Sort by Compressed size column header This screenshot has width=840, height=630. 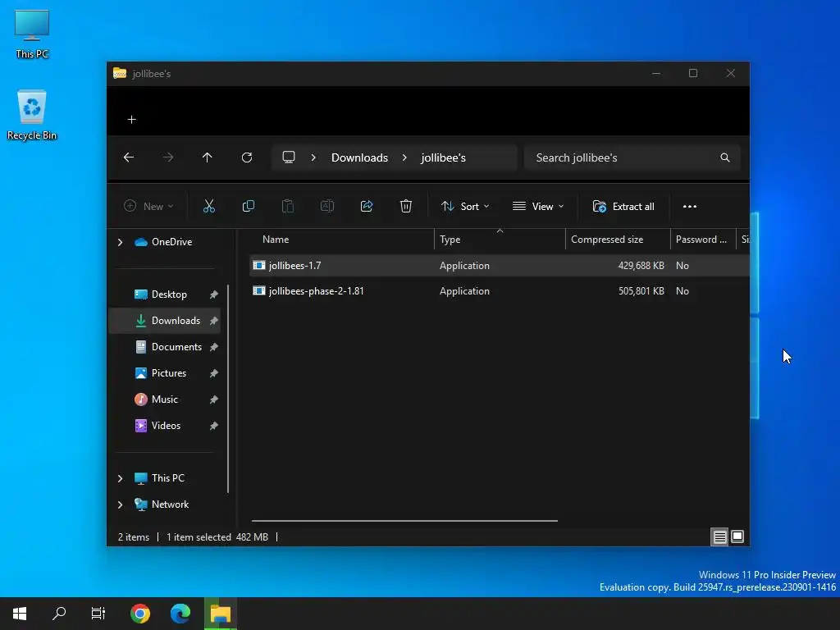tap(618, 240)
